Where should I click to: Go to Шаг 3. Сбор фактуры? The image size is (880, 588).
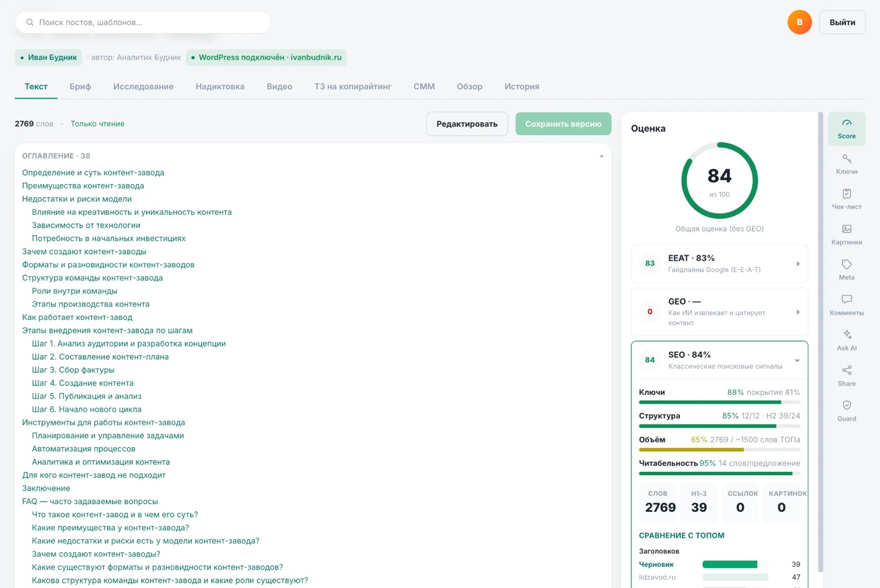point(73,370)
